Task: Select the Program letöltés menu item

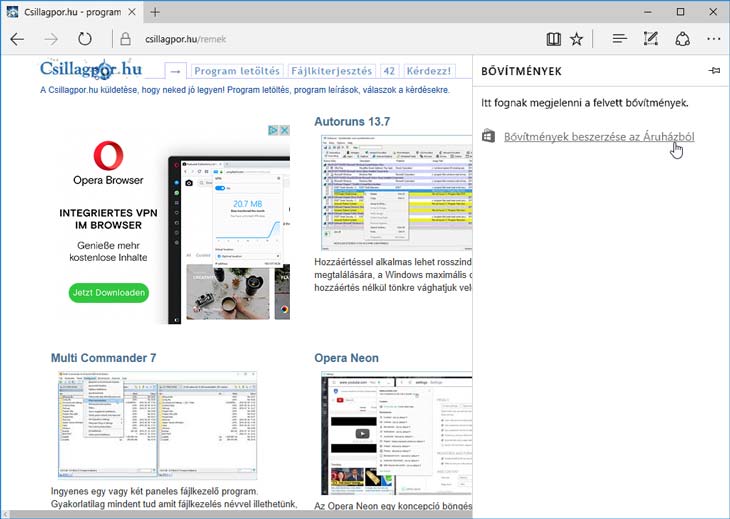Action: coord(237,71)
